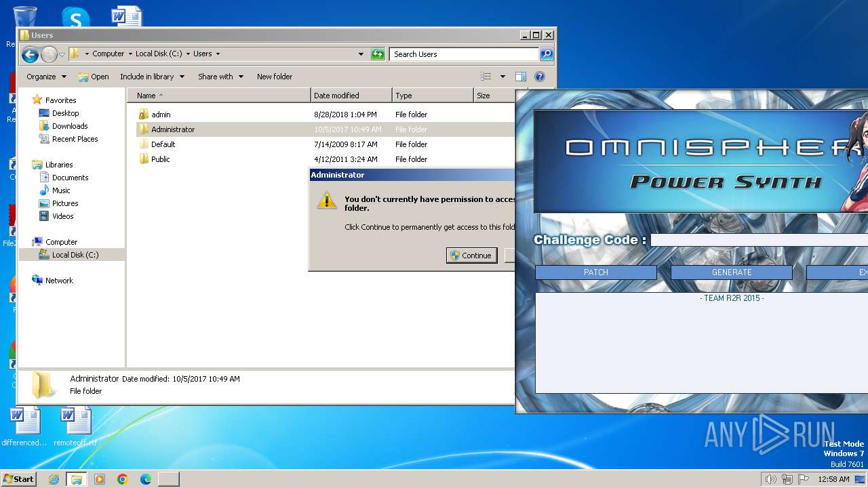This screenshot has width=868, height=488.
Task: Navigate to Computer in the breadcrumb
Action: pyautogui.click(x=108, y=54)
